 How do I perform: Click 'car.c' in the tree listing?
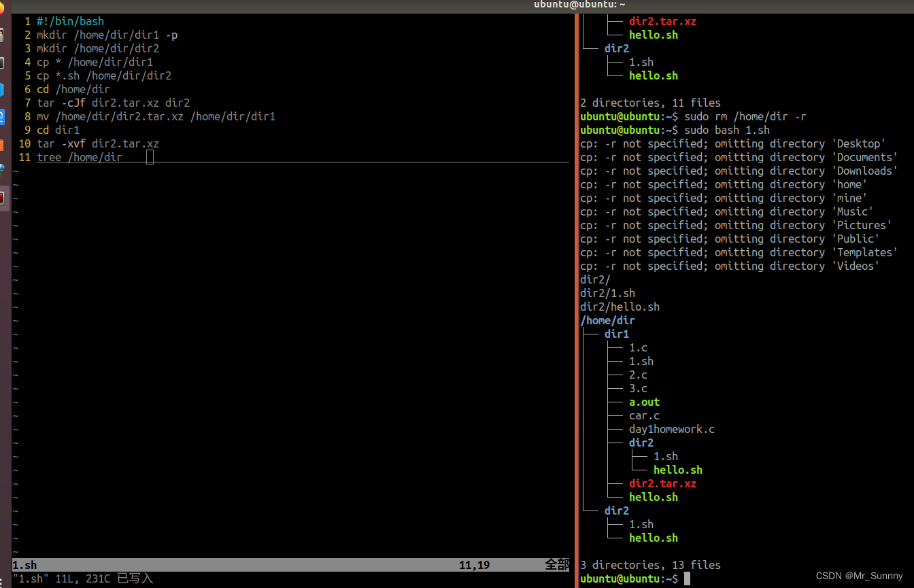pyautogui.click(x=645, y=415)
